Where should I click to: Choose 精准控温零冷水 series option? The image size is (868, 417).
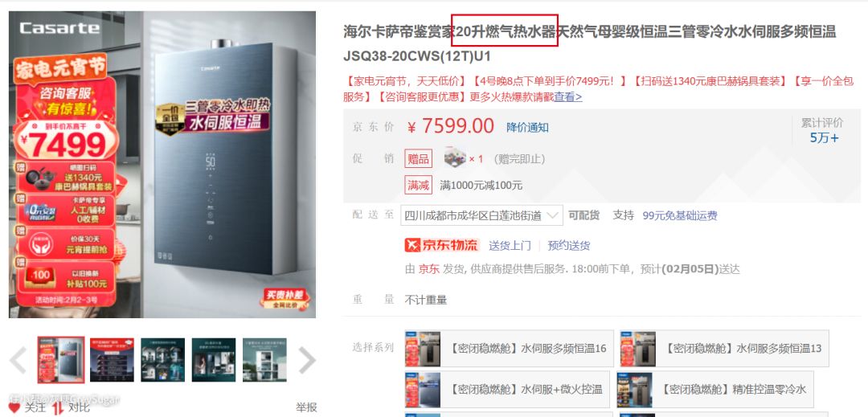click(x=714, y=390)
